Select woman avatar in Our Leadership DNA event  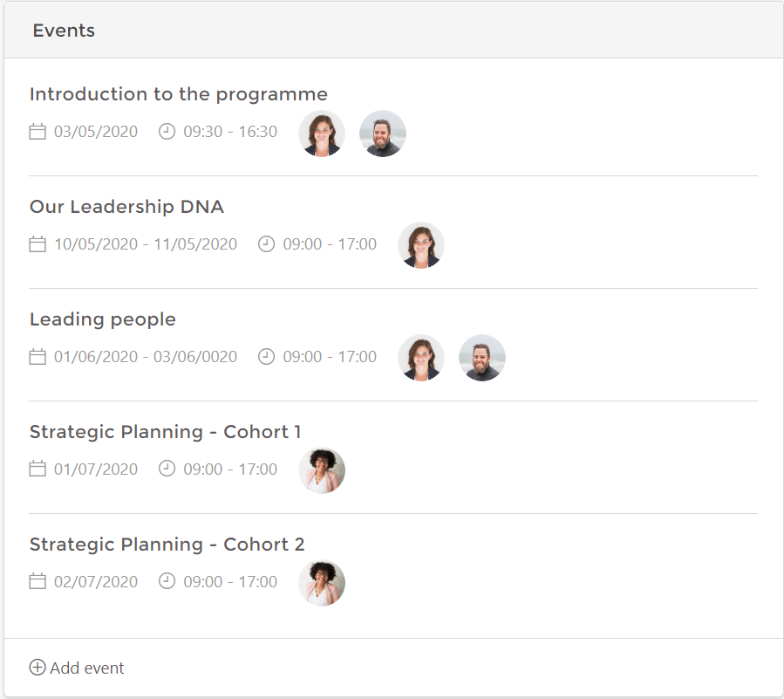click(421, 246)
